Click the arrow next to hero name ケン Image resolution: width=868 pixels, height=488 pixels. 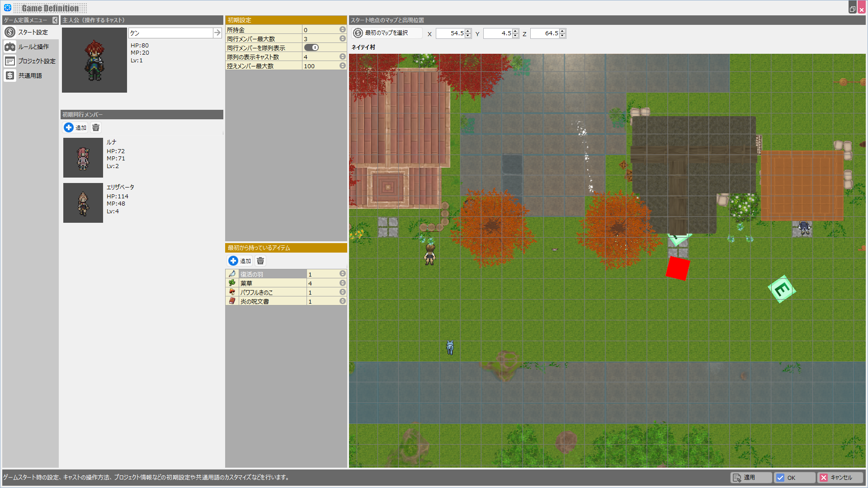tap(217, 33)
